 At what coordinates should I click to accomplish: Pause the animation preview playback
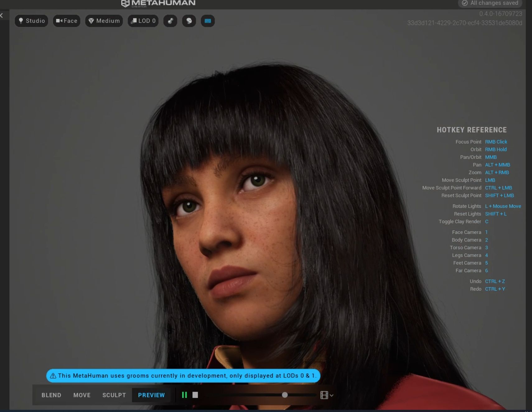184,395
